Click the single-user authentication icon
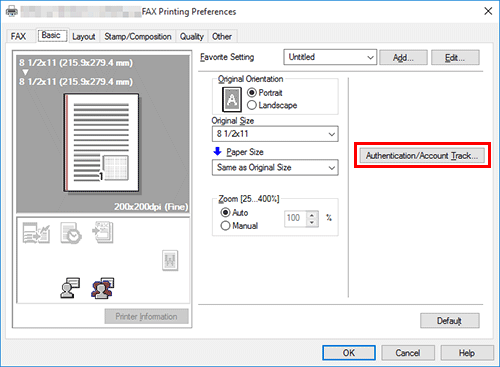500x367 pixels. [x=70, y=288]
